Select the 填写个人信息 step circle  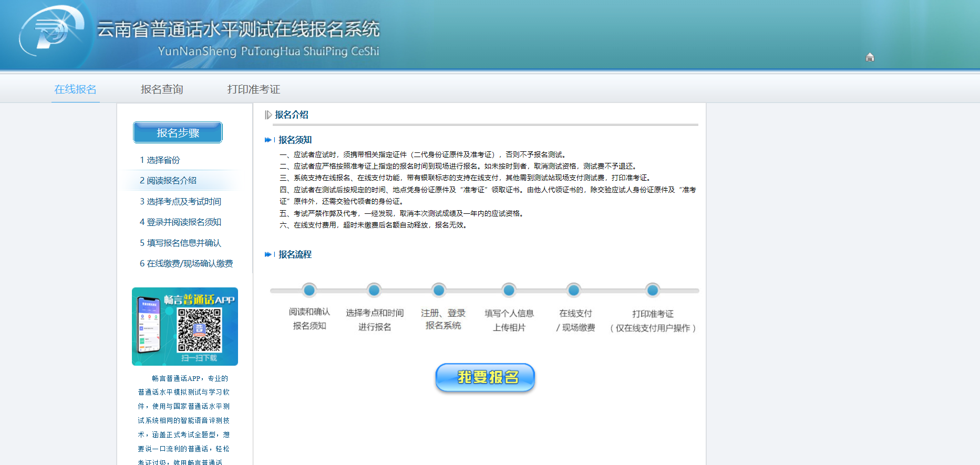[509, 290]
